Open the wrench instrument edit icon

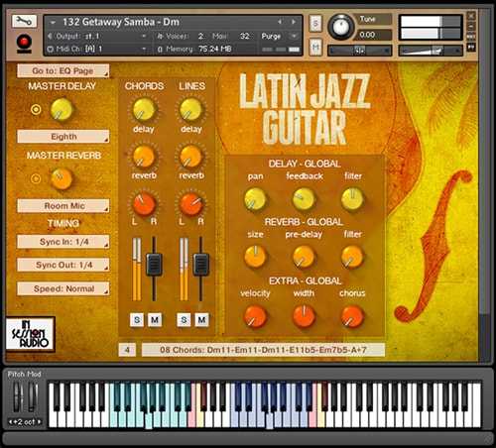[x=24, y=22]
